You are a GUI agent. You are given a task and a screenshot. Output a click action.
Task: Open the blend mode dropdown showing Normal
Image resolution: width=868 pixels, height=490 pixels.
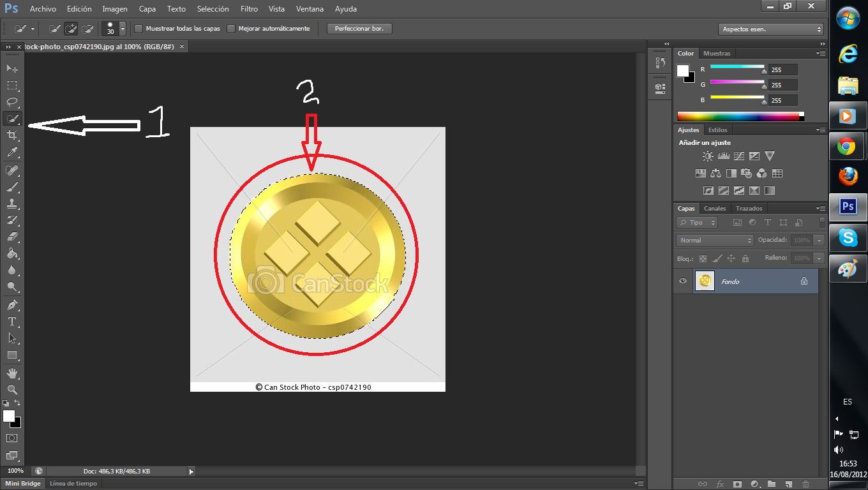coord(714,240)
